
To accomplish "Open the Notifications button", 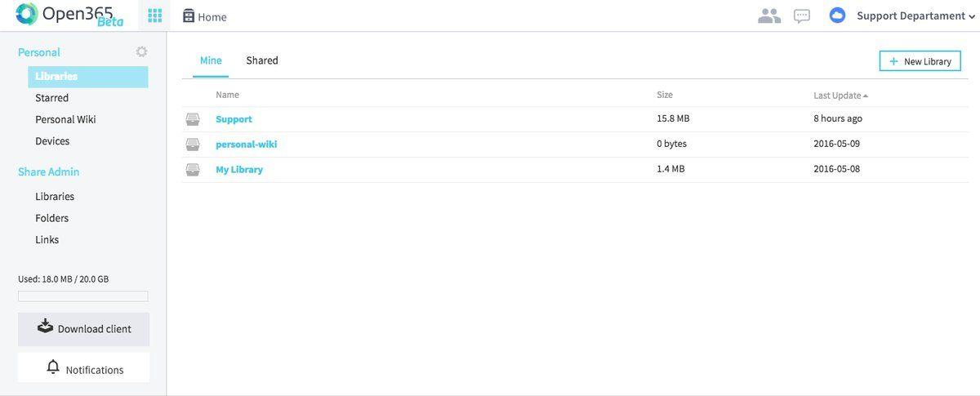I will pos(83,368).
